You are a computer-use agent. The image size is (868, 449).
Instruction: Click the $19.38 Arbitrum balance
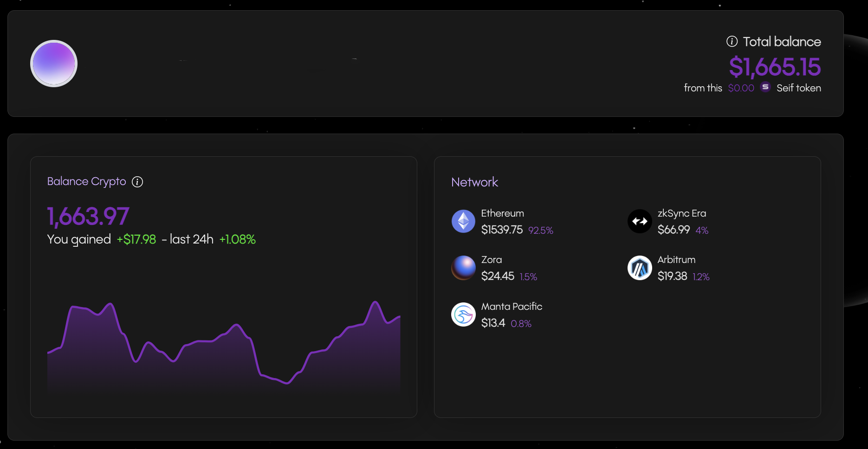(672, 276)
